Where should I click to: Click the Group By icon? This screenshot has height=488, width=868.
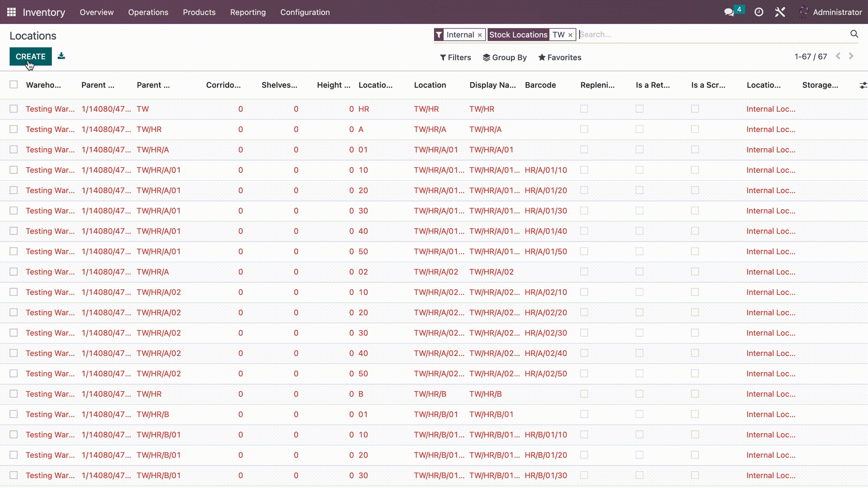(488, 57)
